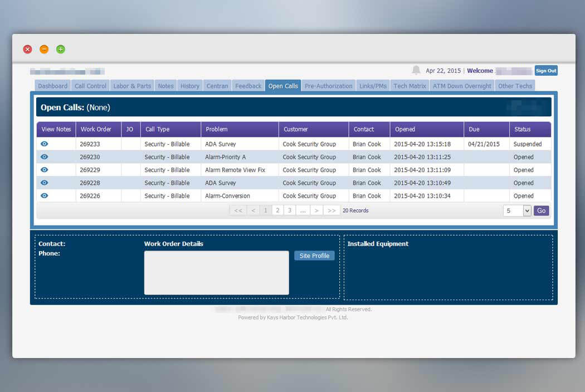View notes for work order 269233
Screen dimensions: 585x392
45,144
